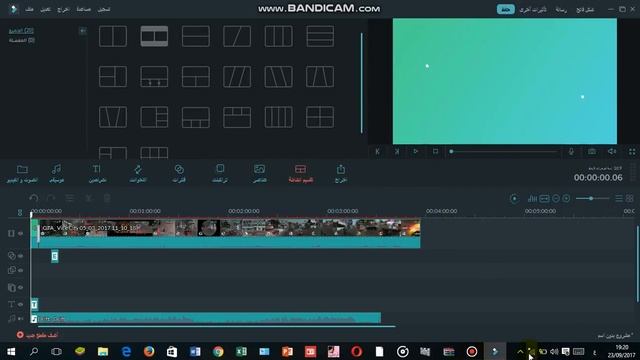
Task: Open File Explorer from taskbar
Action: (x=102, y=351)
